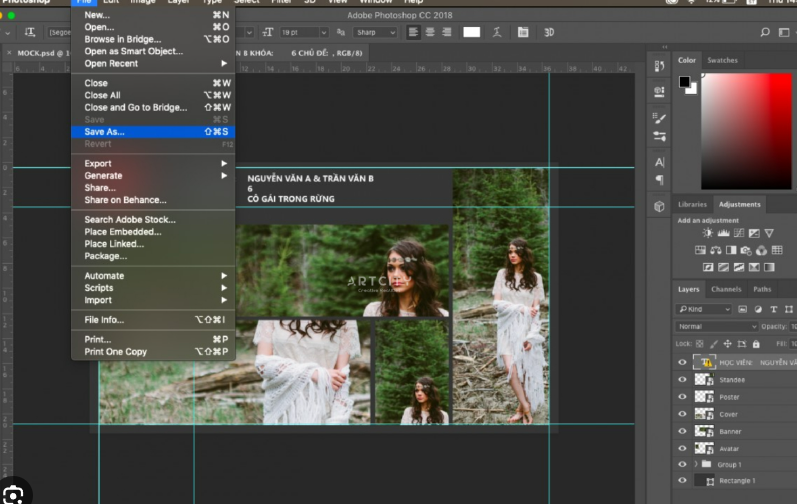Open the Normal blend mode dropdown
This screenshot has width=797, height=504.
click(x=717, y=327)
